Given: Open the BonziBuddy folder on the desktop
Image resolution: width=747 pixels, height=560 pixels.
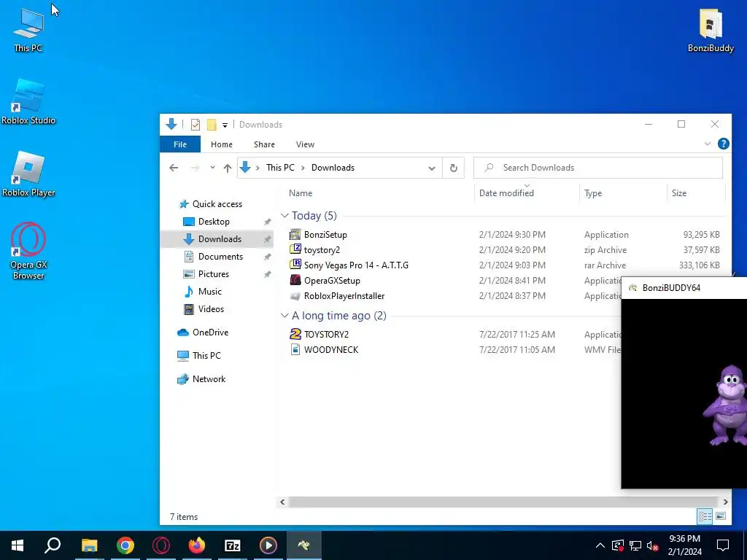Looking at the screenshot, I should (711, 30).
